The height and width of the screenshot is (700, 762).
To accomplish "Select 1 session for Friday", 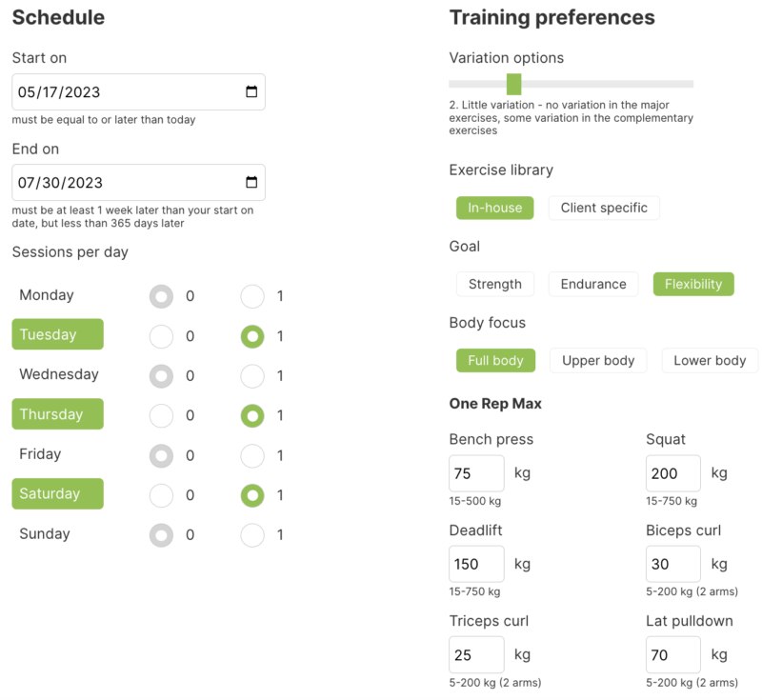I will point(252,455).
